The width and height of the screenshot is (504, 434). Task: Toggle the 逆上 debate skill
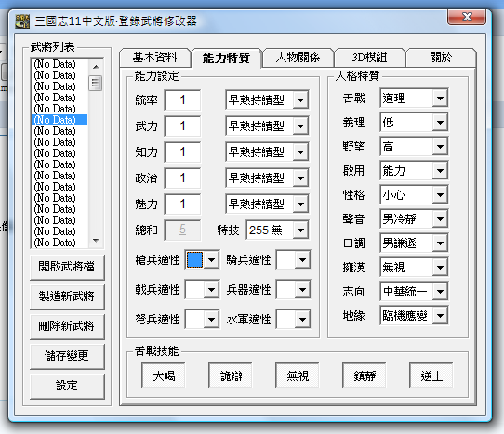(x=431, y=375)
